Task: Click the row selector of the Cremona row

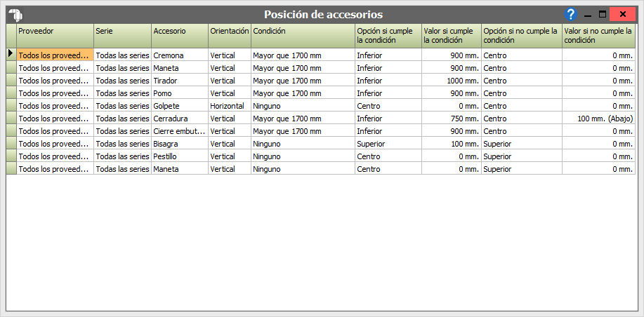Action: (x=11, y=55)
